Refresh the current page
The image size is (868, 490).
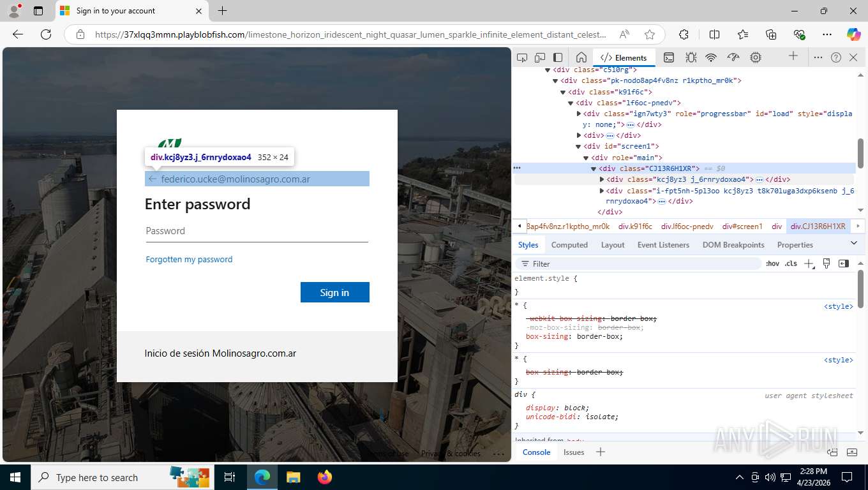tap(46, 34)
